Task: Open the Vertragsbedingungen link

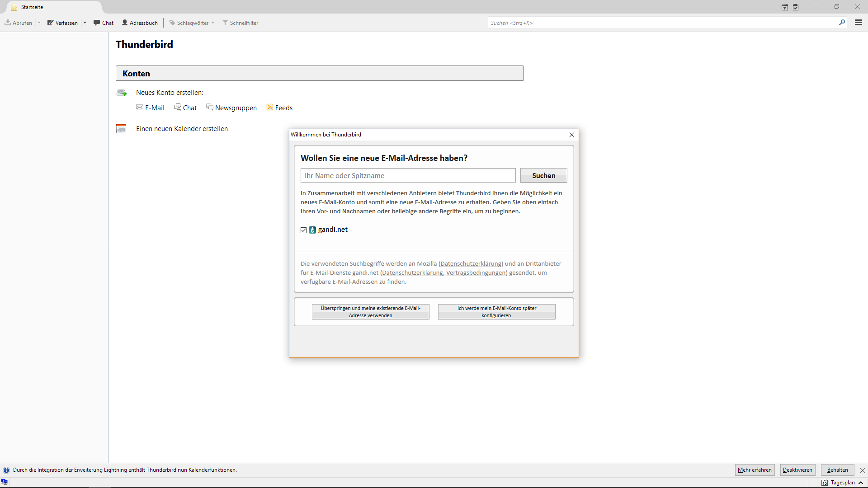Action: pos(476,272)
